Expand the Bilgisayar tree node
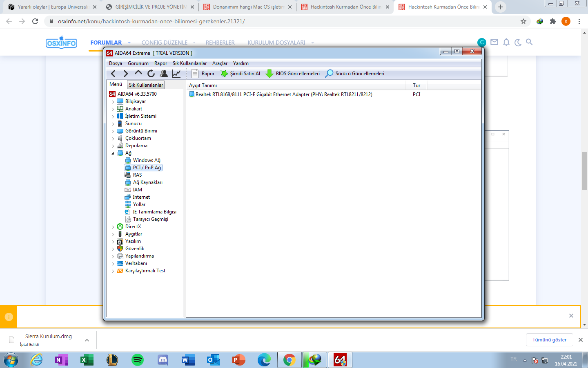 113,102
